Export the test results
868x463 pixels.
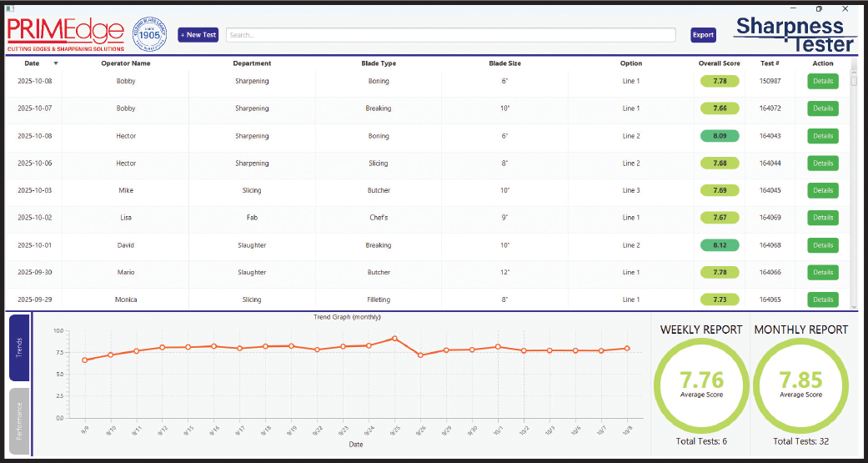[x=703, y=35]
